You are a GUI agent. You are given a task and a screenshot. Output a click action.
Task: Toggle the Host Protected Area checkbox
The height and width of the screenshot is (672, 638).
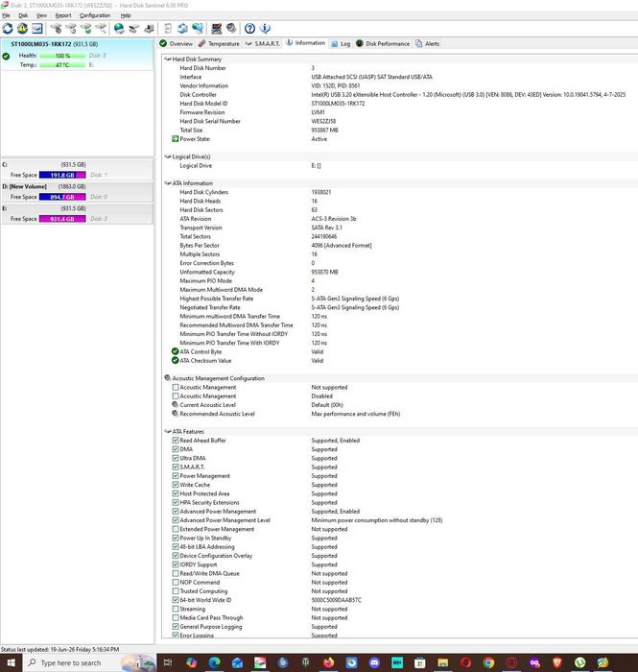point(176,493)
